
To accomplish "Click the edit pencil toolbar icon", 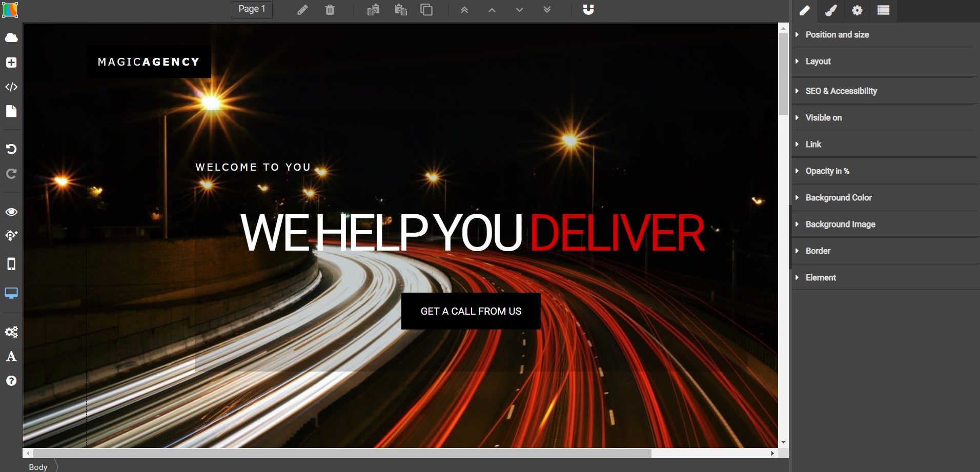I will pos(303,10).
